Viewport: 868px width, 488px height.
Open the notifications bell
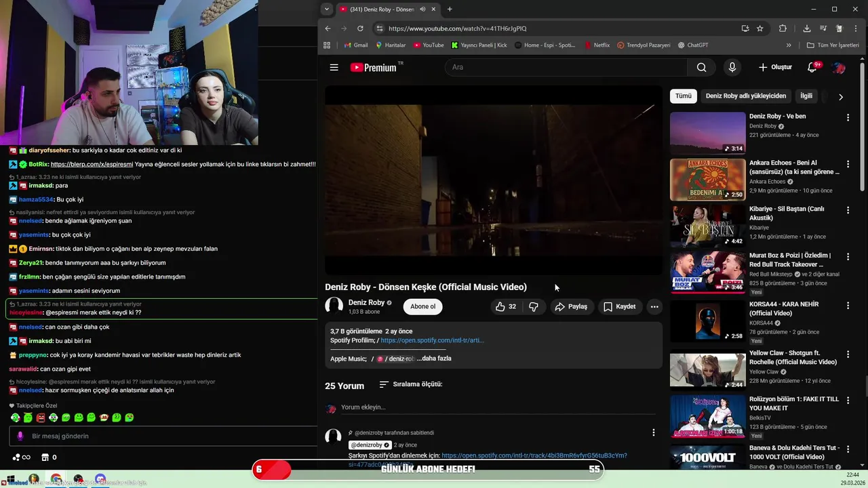[x=812, y=67]
